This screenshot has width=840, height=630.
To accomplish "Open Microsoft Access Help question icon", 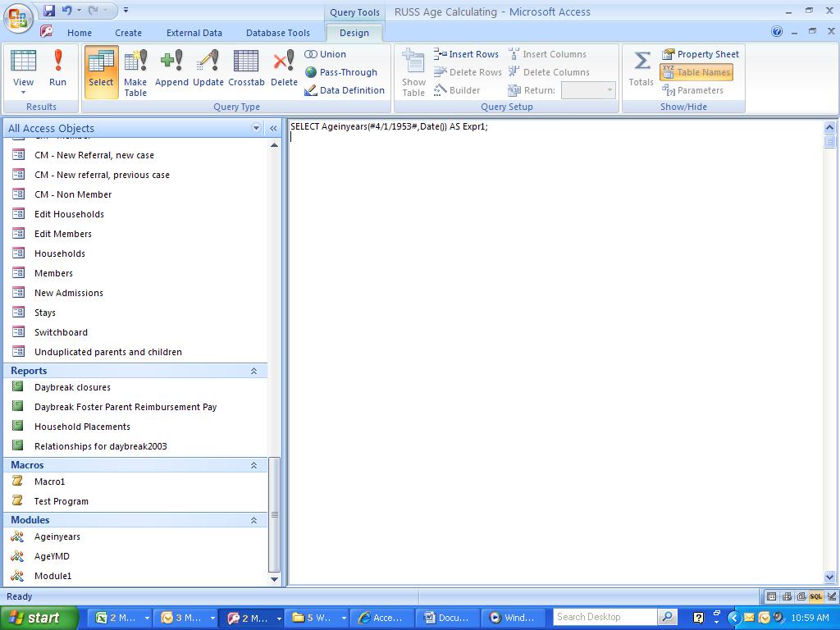I will point(777,32).
